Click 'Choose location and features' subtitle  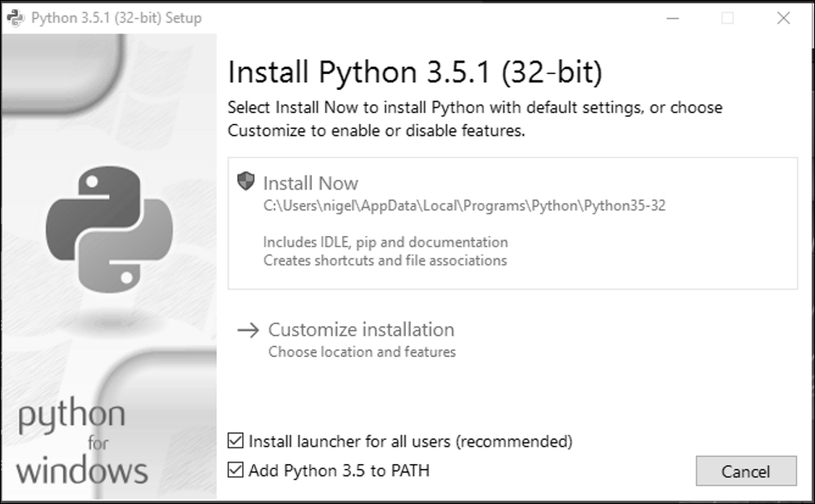362,352
